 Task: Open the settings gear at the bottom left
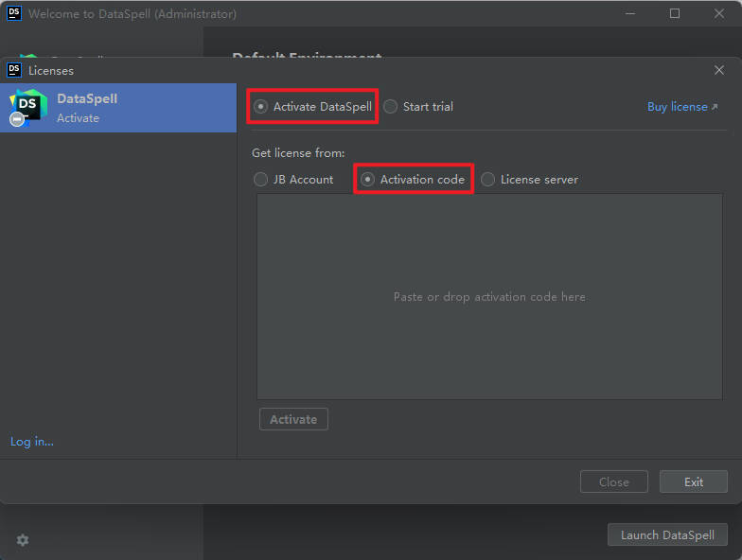point(23,539)
